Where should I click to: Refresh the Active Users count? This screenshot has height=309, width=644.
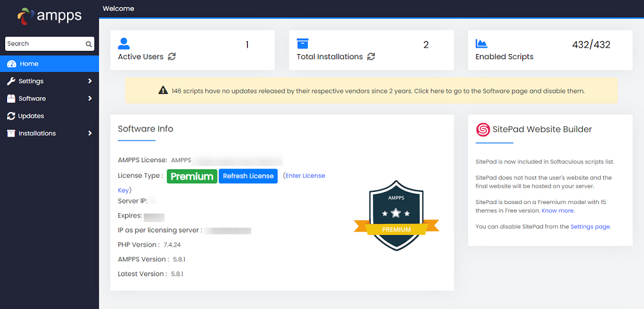tap(172, 57)
